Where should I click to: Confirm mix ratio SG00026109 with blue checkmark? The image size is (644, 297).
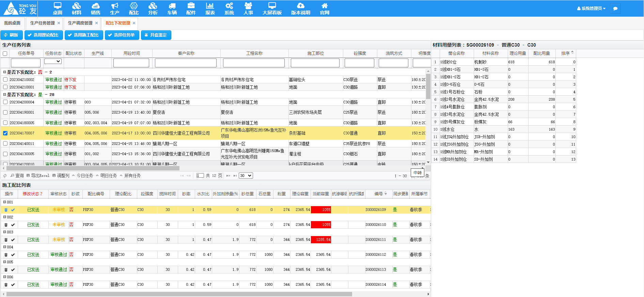(x=13, y=210)
